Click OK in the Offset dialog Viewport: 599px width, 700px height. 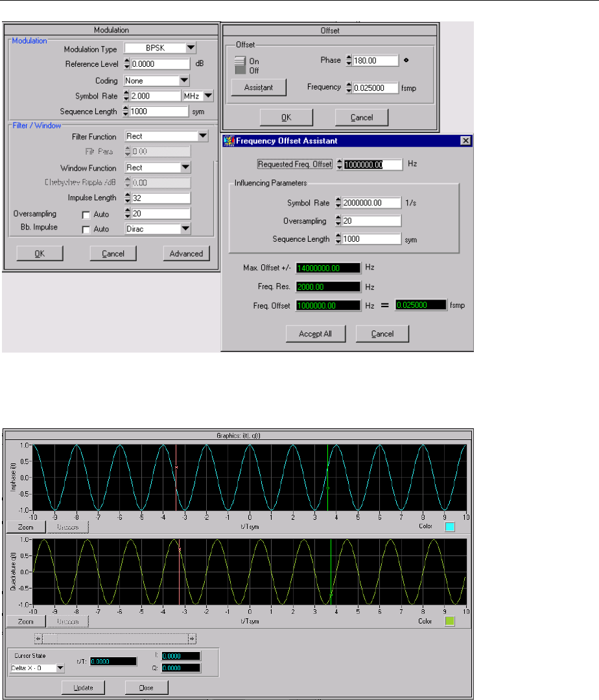[x=286, y=117]
